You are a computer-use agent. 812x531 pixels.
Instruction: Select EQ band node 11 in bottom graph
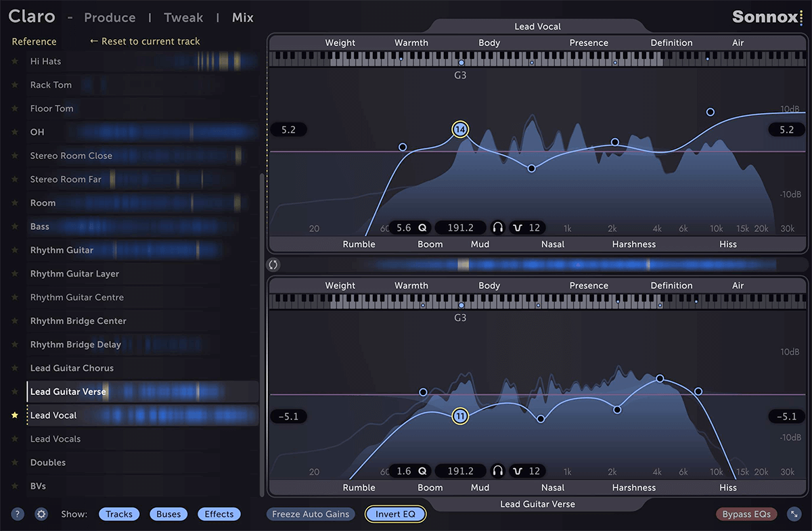[x=460, y=416]
